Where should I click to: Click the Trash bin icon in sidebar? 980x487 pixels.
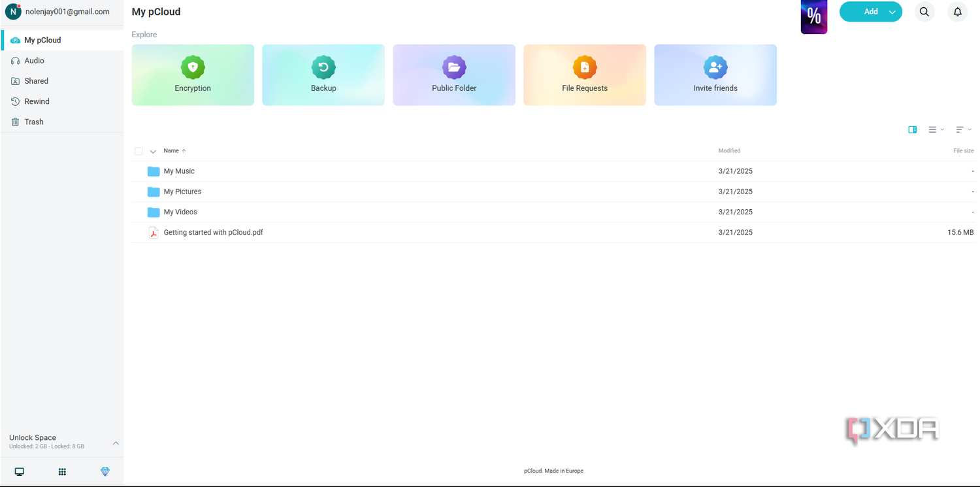tap(16, 122)
